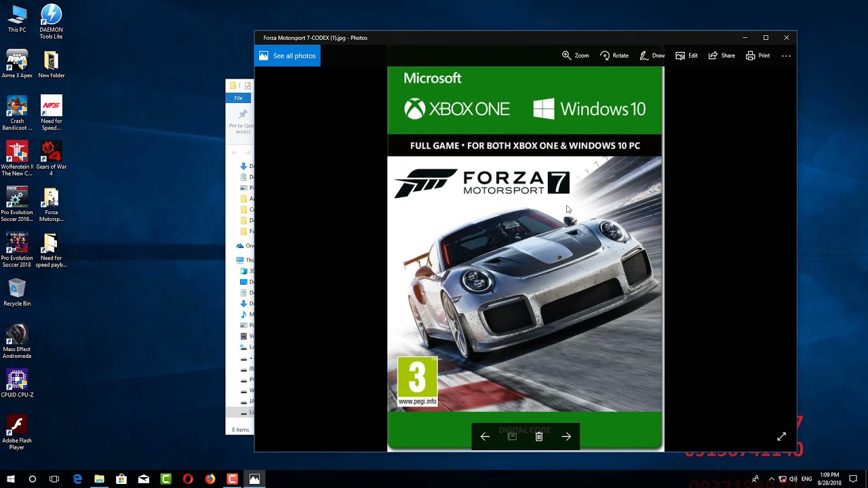868x488 pixels.
Task: Select the Arma 3 Apex desktop shortcut
Action: [x=17, y=64]
